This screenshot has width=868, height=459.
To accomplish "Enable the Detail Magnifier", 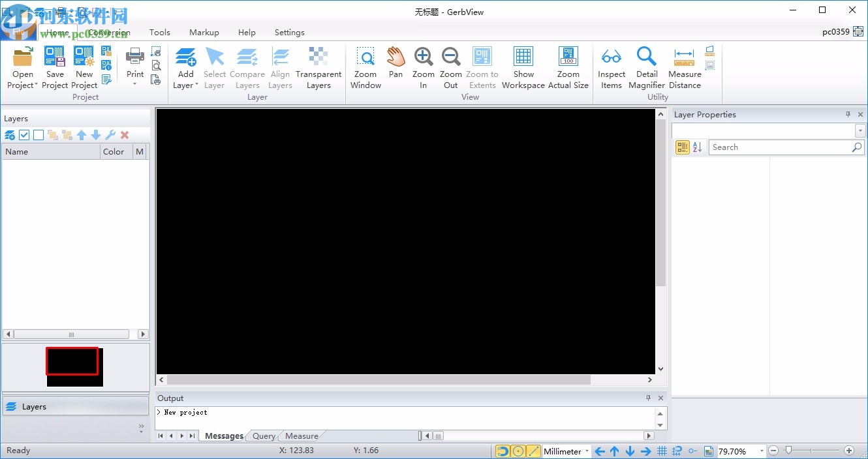I will click(x=647, y=65).
